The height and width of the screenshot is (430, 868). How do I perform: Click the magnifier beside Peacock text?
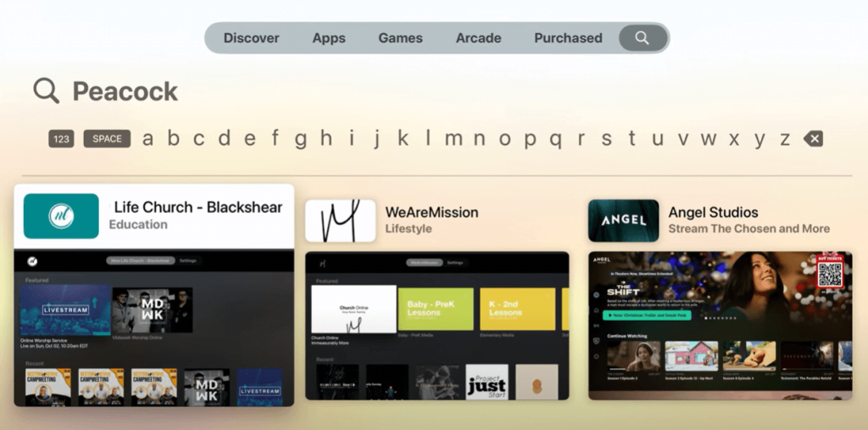[46, 90]
